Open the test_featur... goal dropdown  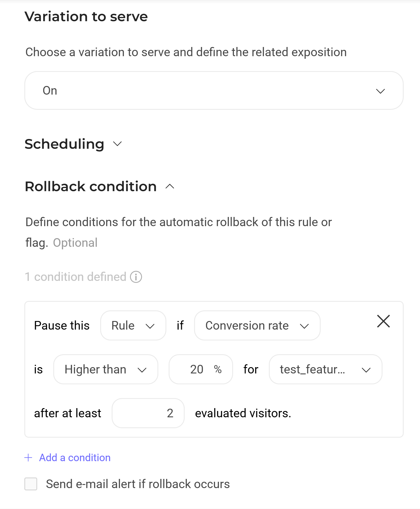tap(325, 369)
